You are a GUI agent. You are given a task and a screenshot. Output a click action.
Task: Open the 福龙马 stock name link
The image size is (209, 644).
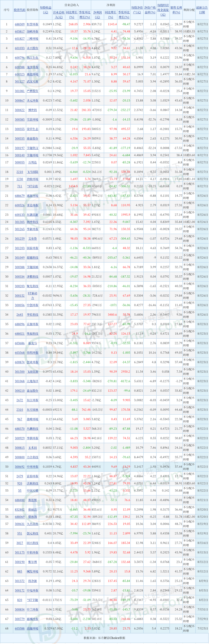33,343
